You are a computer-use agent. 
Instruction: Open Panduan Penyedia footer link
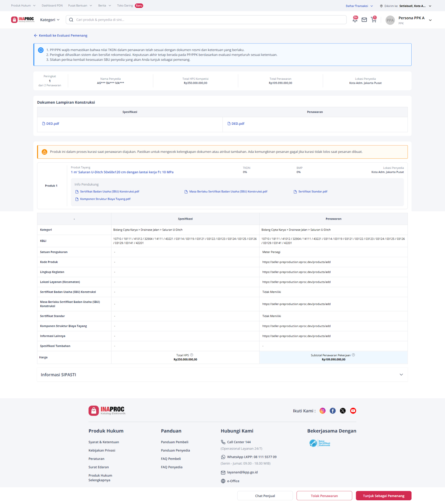175,450
